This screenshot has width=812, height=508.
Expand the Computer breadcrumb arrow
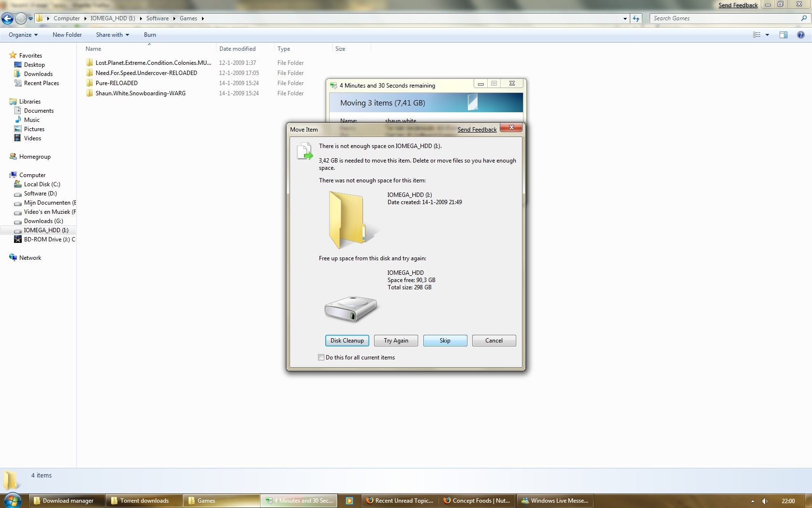coord(85,19)
